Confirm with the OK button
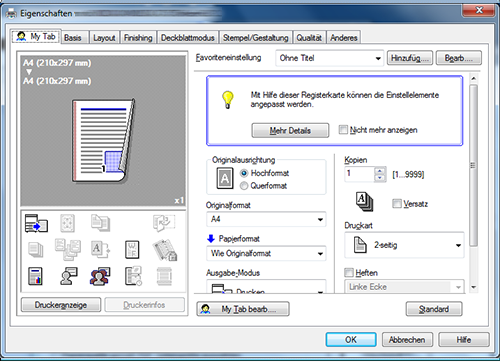This screenshot has height=362, width=500. coord(351,340)
